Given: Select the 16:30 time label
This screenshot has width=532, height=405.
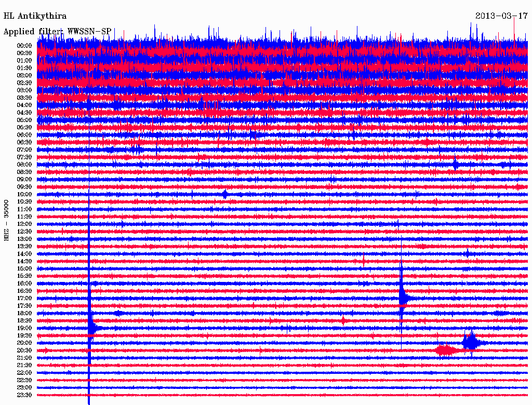Looking at the screenshot, I should coord(24,291).
